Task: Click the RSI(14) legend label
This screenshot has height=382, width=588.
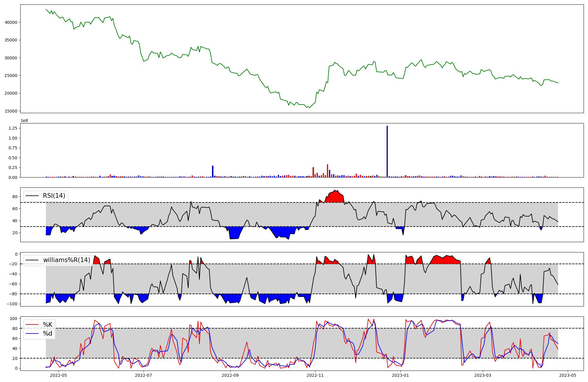Action: point(54,196)
